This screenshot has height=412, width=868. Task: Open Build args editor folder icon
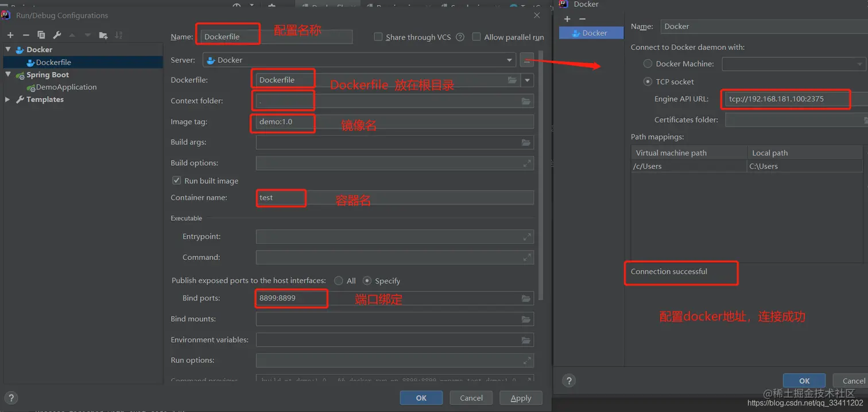click(526, 142)
